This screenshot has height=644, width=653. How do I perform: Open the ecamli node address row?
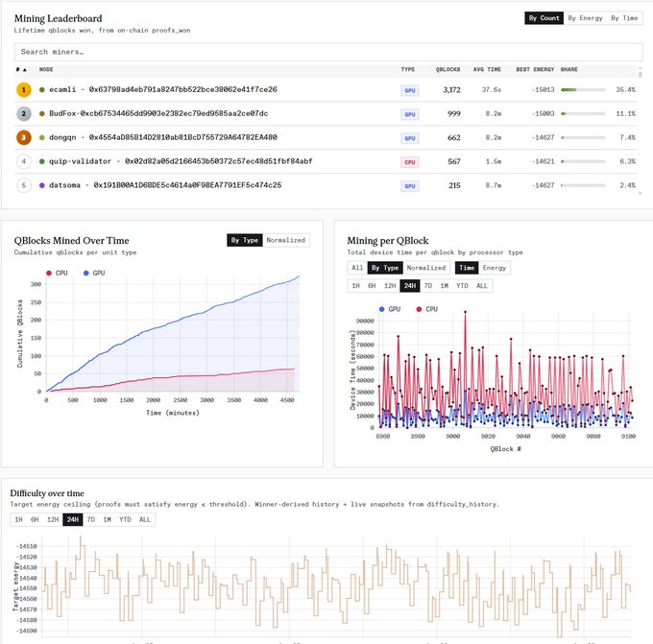click(163, 89)
